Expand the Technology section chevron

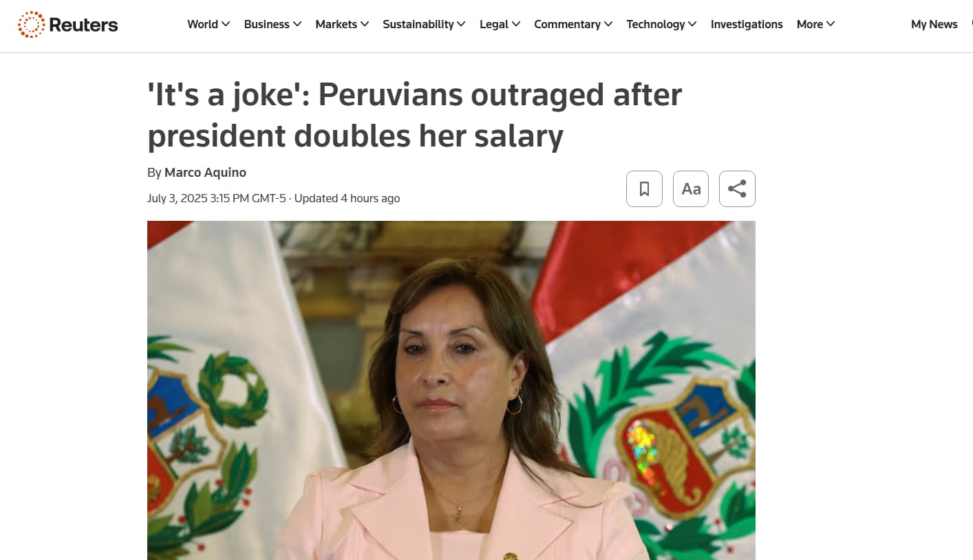pos(692,24)
